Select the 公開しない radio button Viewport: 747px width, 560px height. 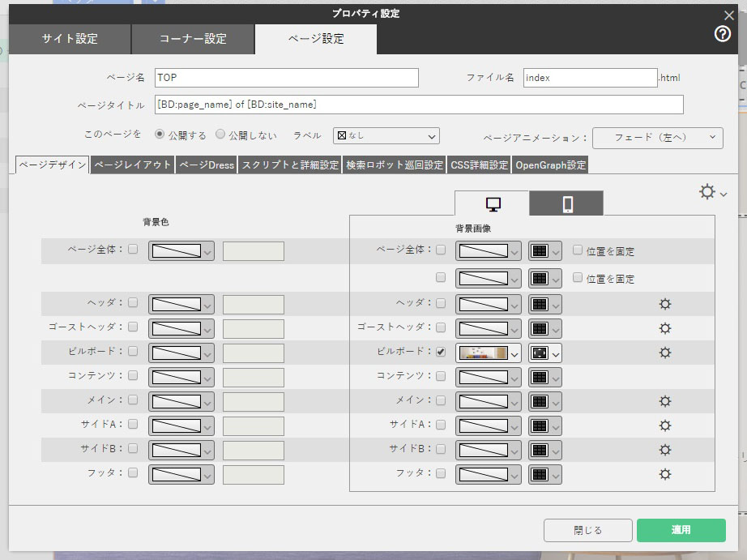(x=219, y=135)
